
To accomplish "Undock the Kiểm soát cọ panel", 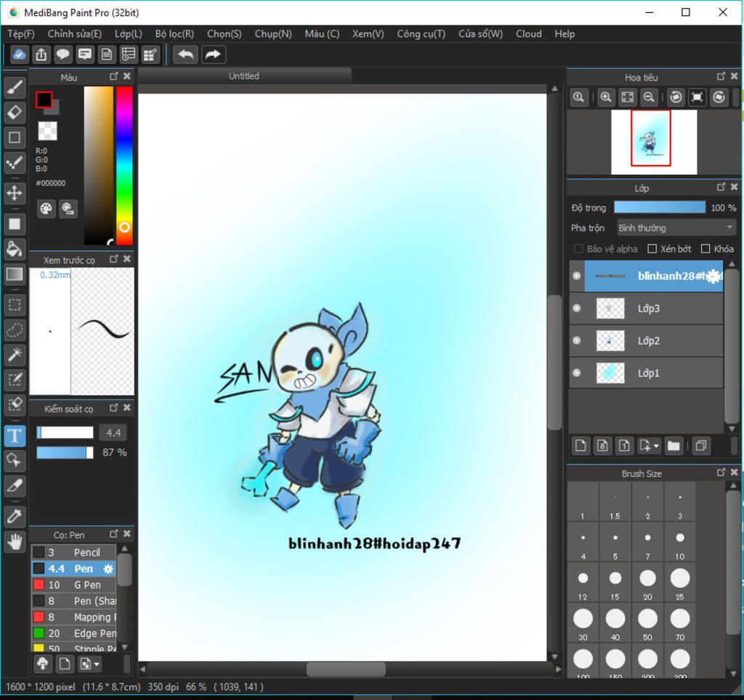I will point(114,408).
